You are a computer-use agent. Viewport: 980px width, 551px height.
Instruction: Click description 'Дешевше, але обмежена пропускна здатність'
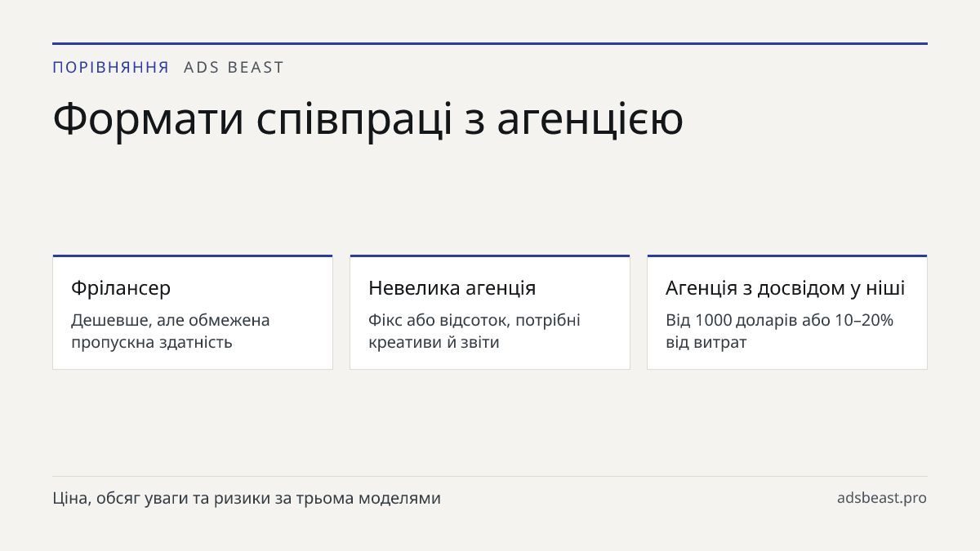171,331
